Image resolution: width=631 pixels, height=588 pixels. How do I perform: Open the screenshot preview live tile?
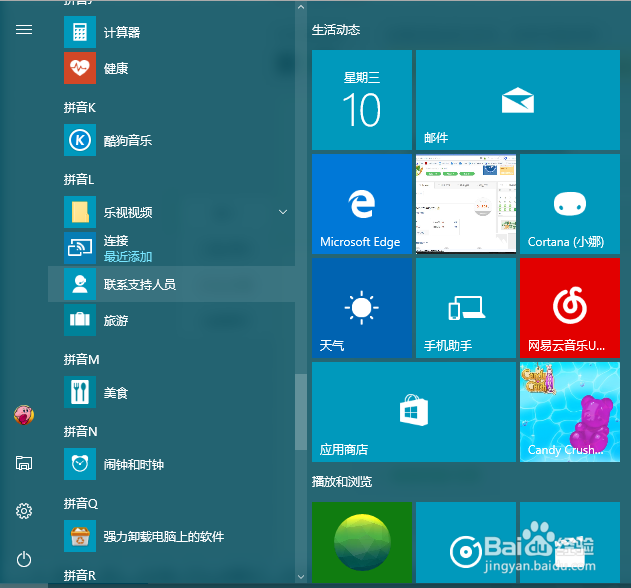coord(466,204)
